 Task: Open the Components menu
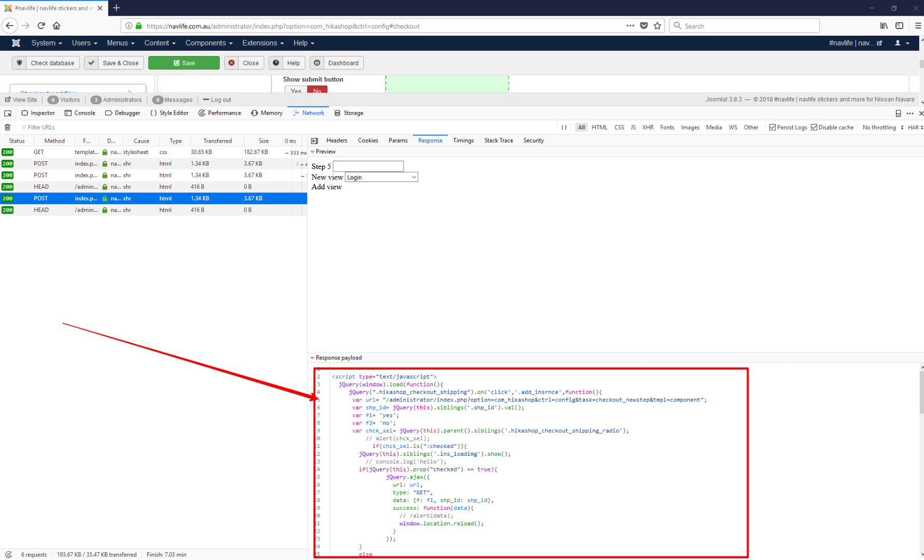click(x=209, y=43)
